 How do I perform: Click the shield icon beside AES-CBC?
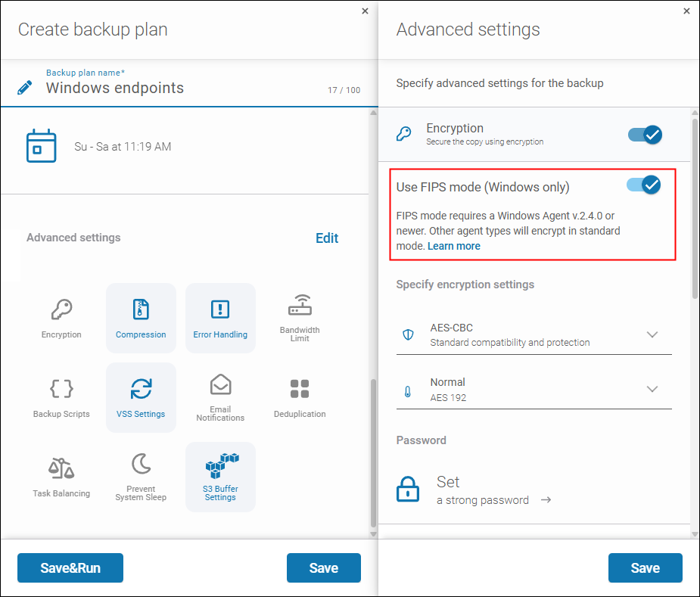408,334
